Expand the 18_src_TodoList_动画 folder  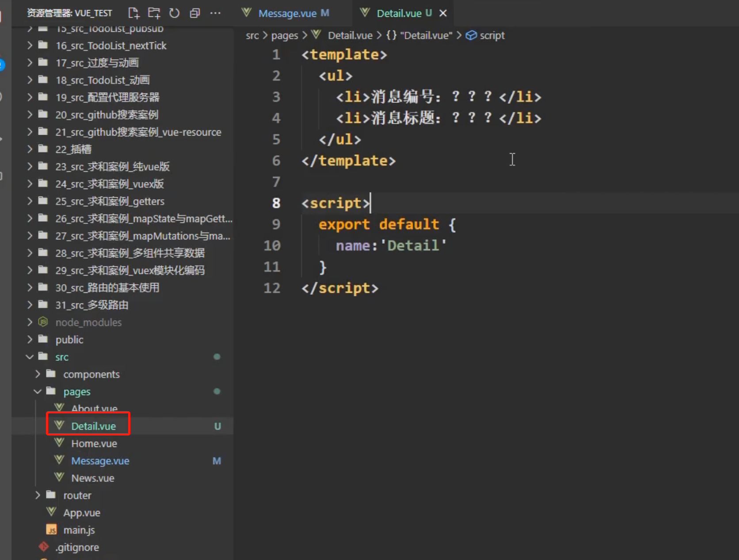[122, 80]
